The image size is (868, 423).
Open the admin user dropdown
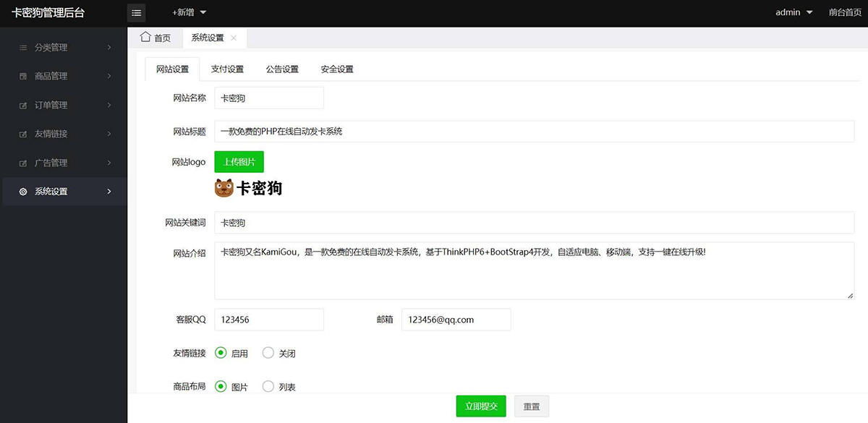[794, 12]
